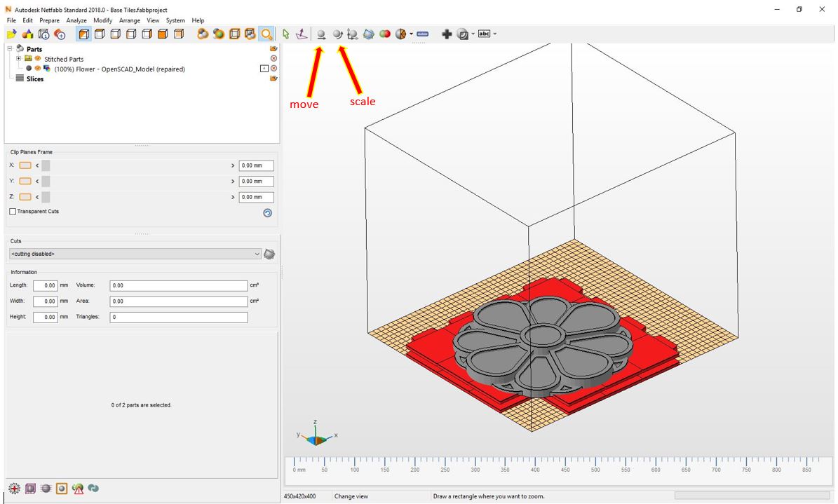Open dropdown arrow beside gray disc icon
The image size is (838, 504).
(473, 34)
